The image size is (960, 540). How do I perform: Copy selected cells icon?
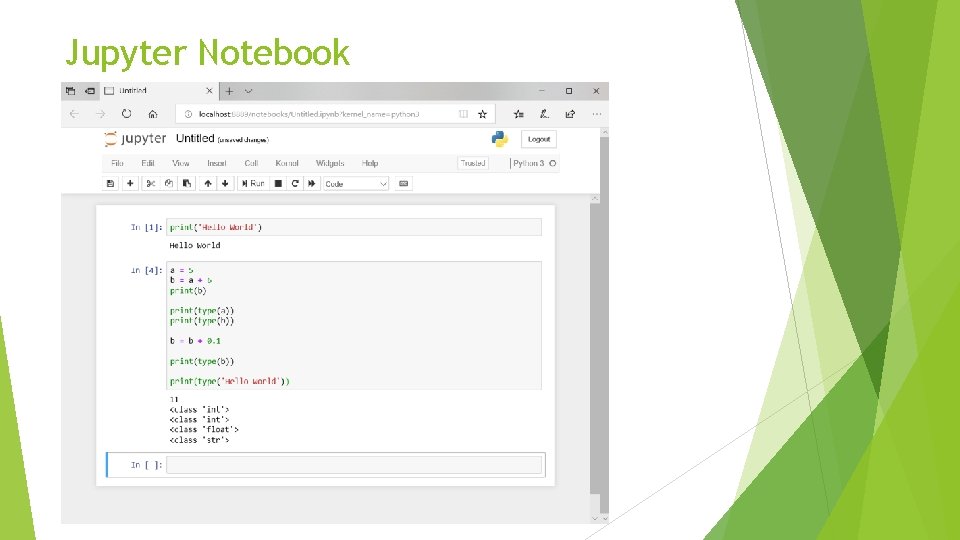tap(168, 184)
